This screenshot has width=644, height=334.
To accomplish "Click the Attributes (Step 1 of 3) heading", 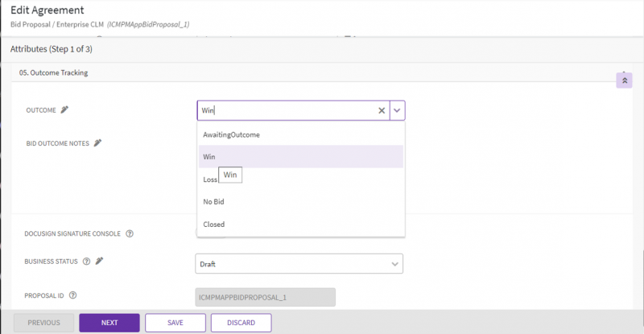I will coord(52,49).
